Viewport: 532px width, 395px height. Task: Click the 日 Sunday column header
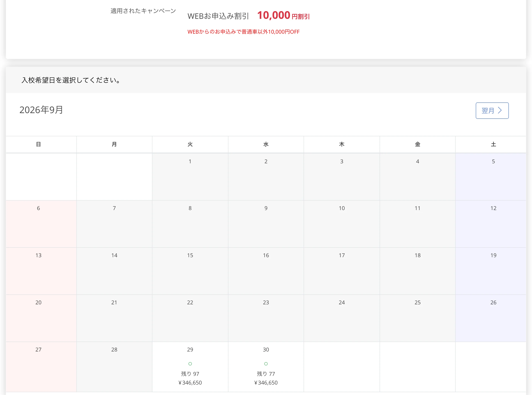tap(38, 144)
